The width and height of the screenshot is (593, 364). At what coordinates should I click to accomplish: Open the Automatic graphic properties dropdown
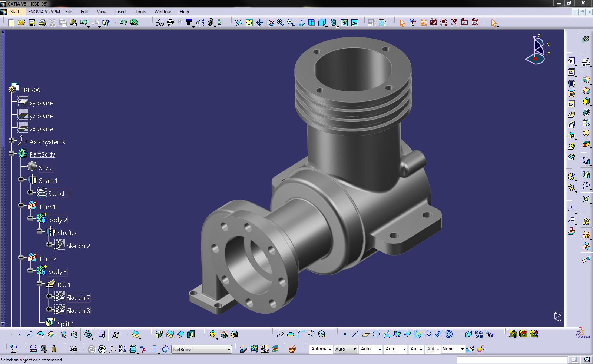[x=329, y=349]
